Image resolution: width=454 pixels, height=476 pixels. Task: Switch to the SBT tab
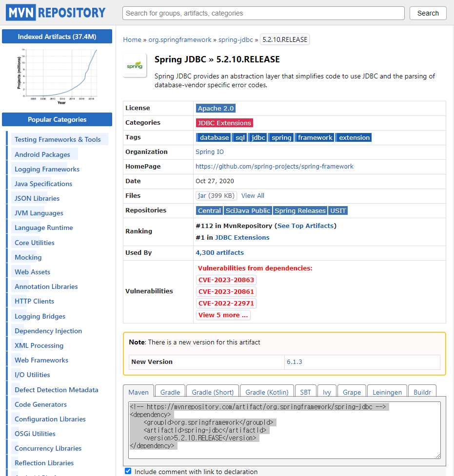coord(306,392)
